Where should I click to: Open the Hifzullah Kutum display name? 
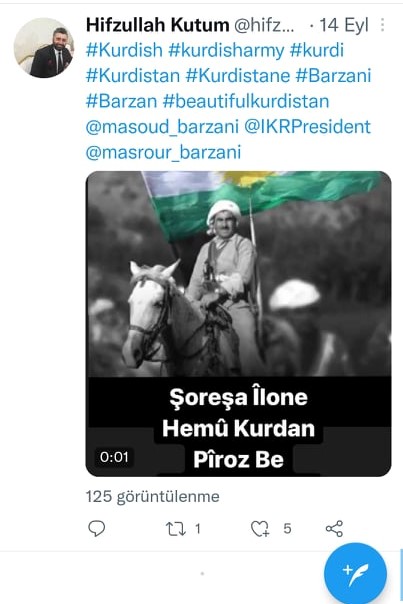tap(158, 25)
